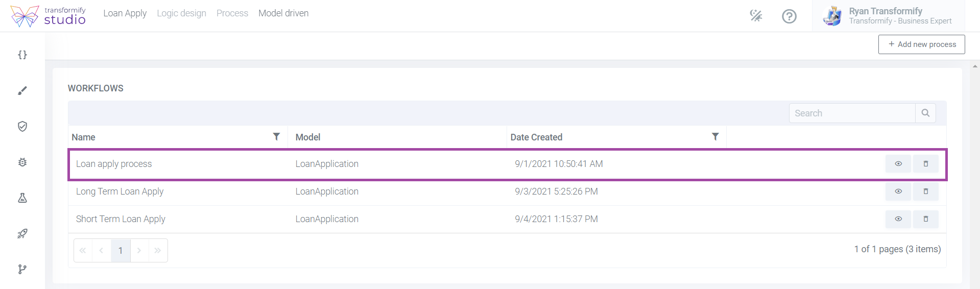View the Loan apply process via eye icon

click(898, 164)
